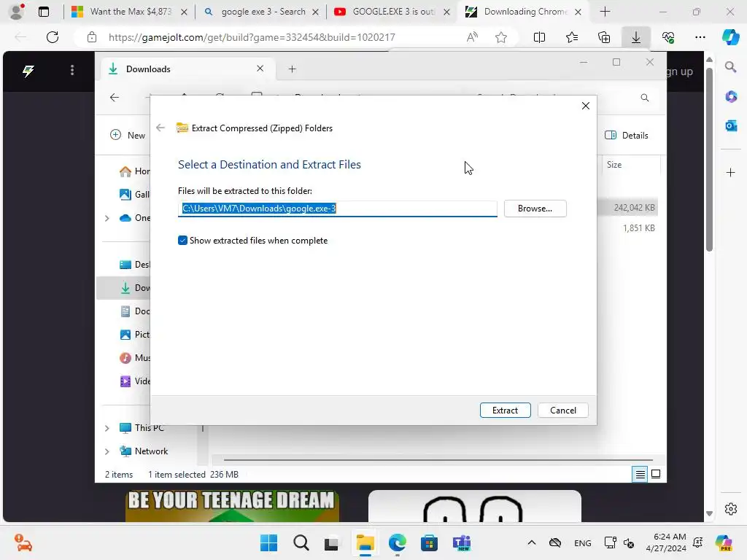
Task: Open Browser essentials heart icon
Action: pyautogui.click(x=668, y=37)
